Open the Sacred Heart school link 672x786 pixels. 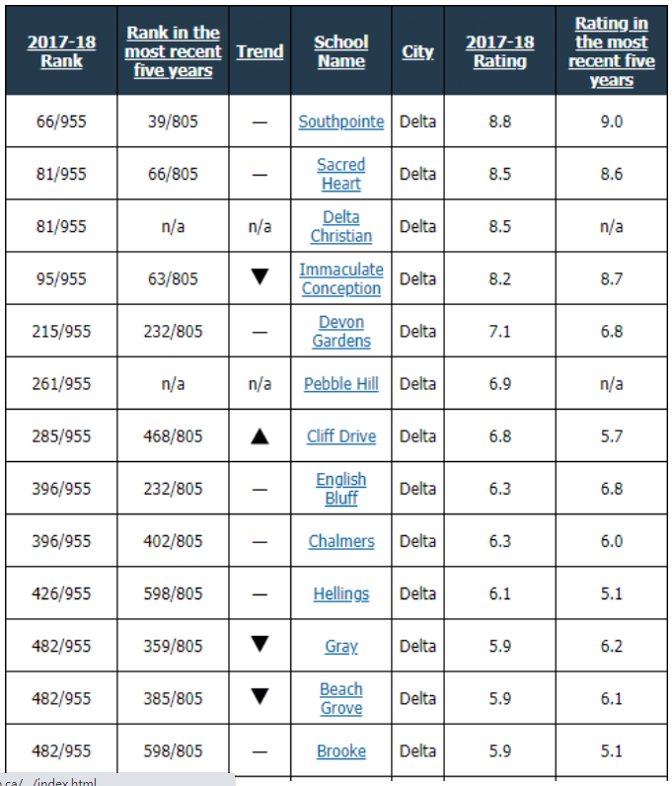[x=341, y=174]
